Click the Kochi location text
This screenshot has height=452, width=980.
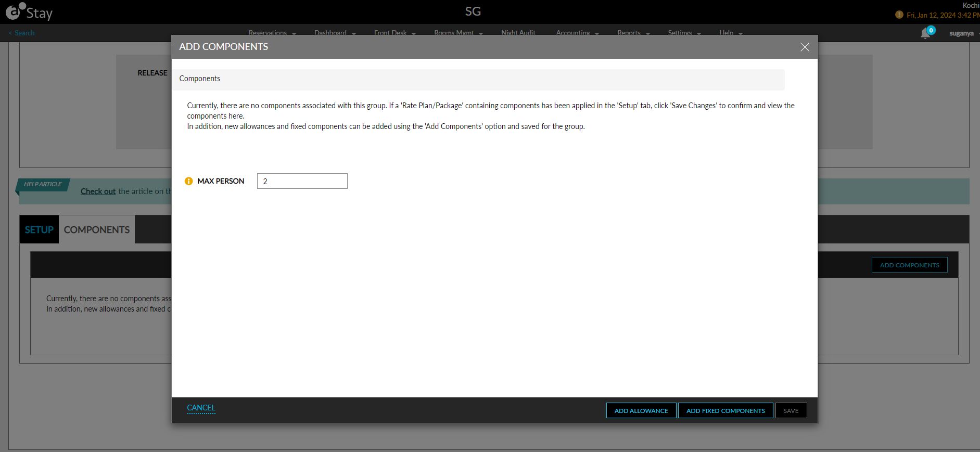coord(971,5)
